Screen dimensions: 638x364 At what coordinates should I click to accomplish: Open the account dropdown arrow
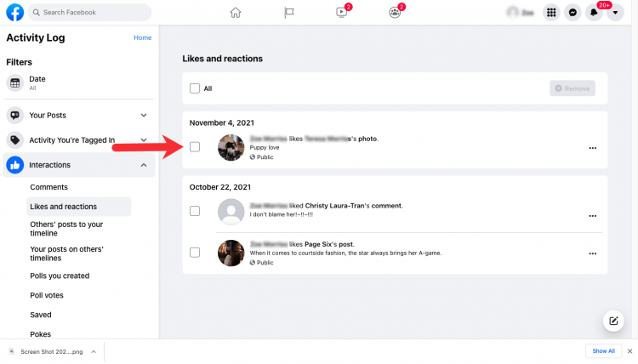616,13
